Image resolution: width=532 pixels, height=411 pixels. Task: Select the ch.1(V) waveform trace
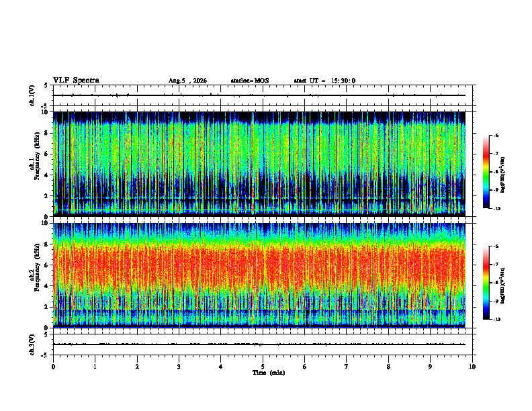click(259, 95)
